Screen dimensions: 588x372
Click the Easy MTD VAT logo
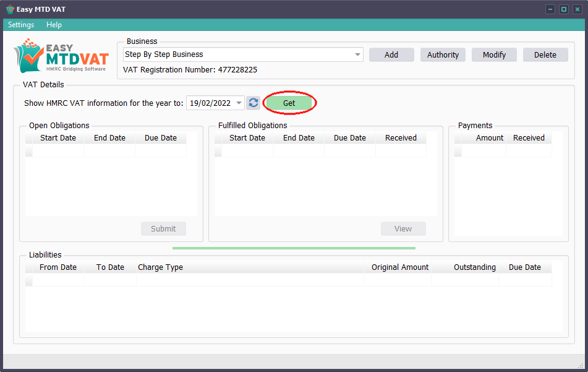point(61,56)
